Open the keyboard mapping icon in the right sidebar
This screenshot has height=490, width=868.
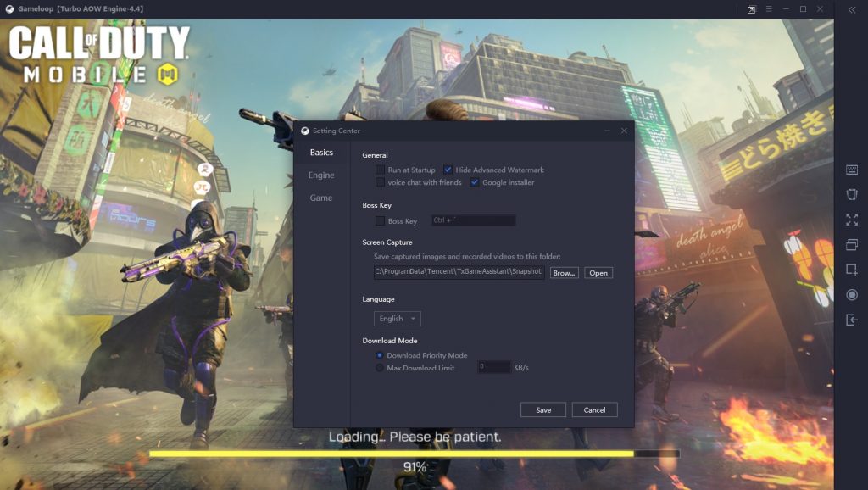(x=852, y=170)
